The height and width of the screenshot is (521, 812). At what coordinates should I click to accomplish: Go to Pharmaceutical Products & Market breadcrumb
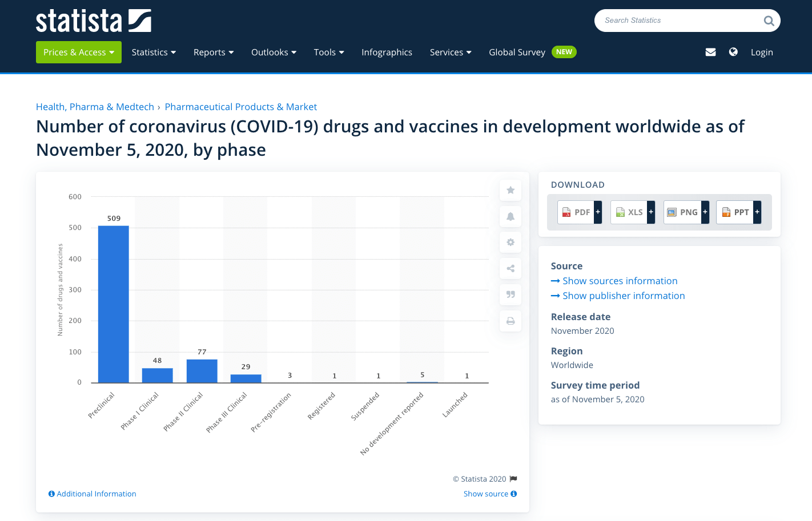(241, 107)
